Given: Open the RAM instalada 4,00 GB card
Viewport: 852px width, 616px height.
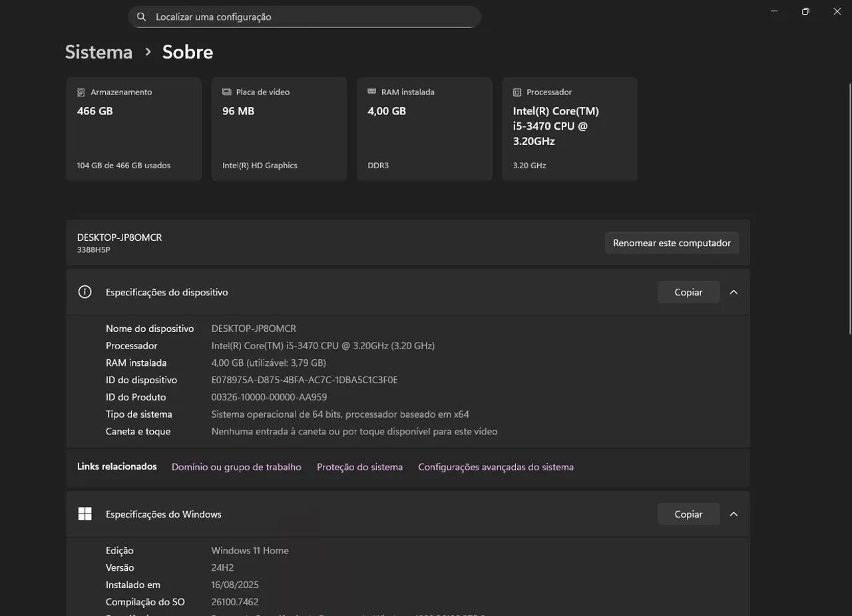Looking at the screenshot, I should coord(424,129).
